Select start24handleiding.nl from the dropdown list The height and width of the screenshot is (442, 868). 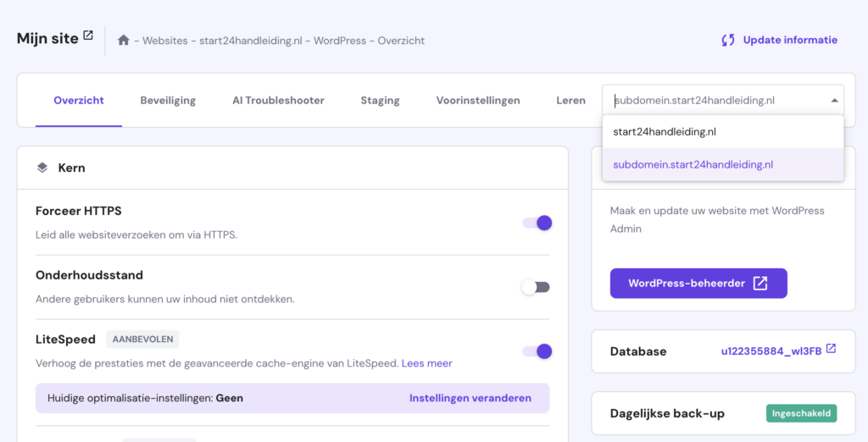tap(665, 132)
